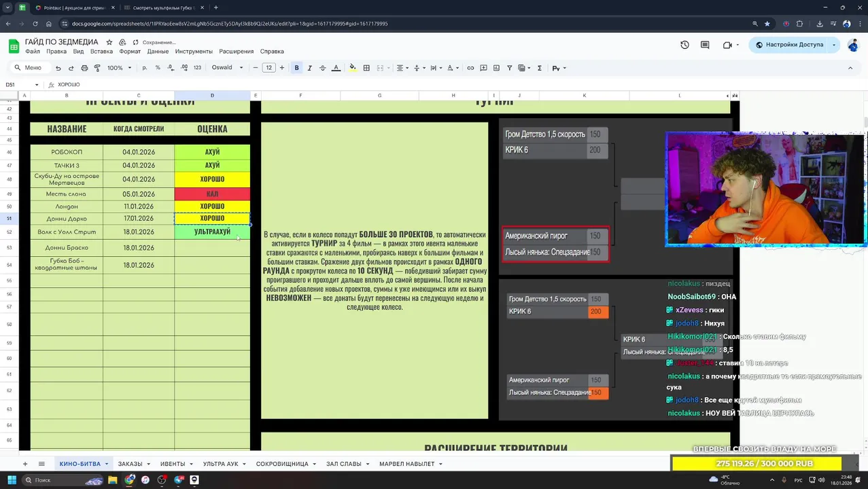Select the РОБОКОП title cell
Viewport: 868px width, 489px height.
(x=67, y=152)
